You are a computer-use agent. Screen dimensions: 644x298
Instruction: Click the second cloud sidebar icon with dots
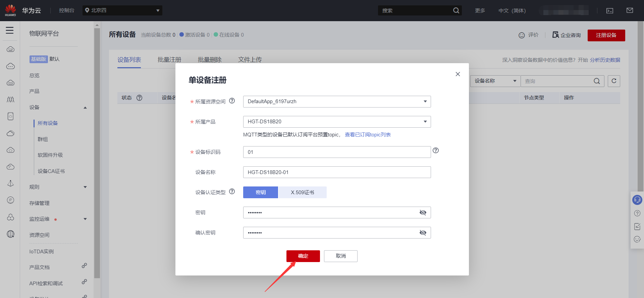[10, 66]
